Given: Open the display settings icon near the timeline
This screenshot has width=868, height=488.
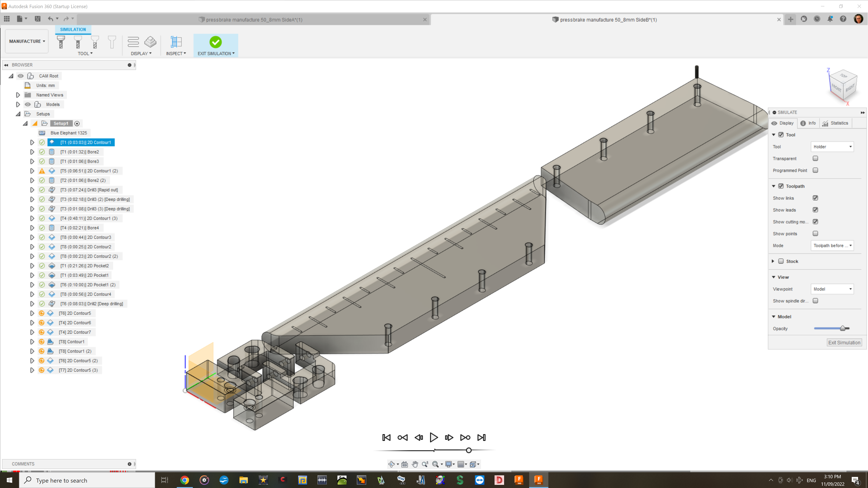Looking at the screenshot, I should coord(449,464).
